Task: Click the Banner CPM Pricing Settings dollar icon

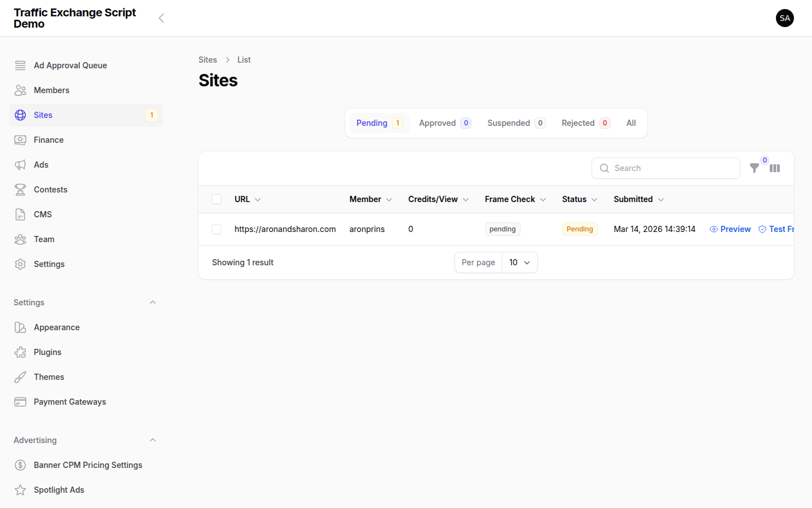Action: 20,465
